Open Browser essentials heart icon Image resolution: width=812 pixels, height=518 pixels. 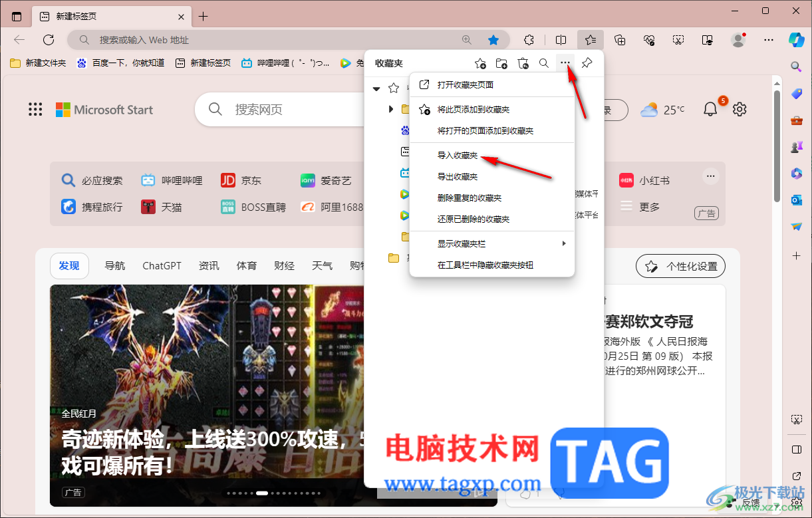coord(649,40)
